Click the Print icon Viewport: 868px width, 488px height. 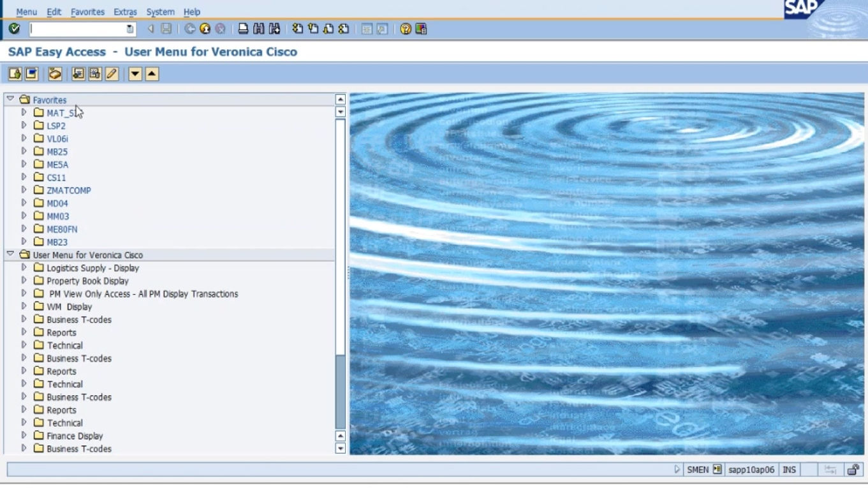(x=244, y=29)
